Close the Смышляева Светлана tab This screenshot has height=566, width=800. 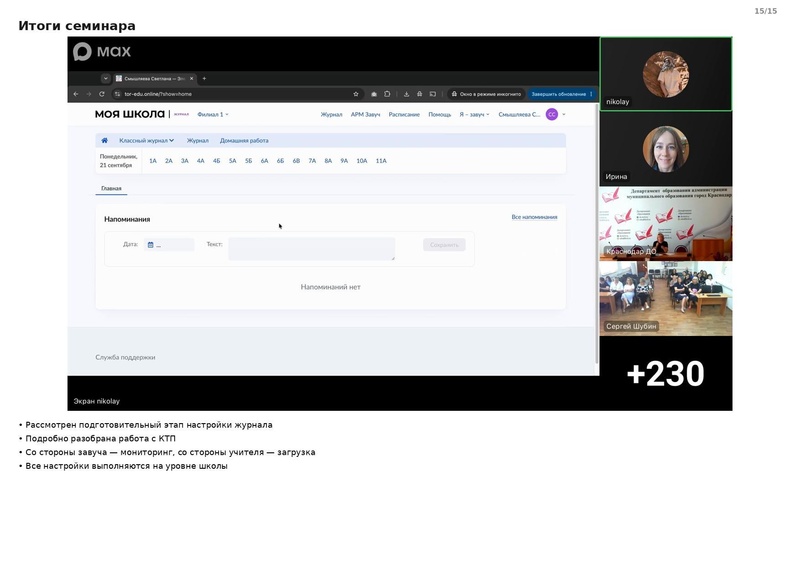pos(191,79)
